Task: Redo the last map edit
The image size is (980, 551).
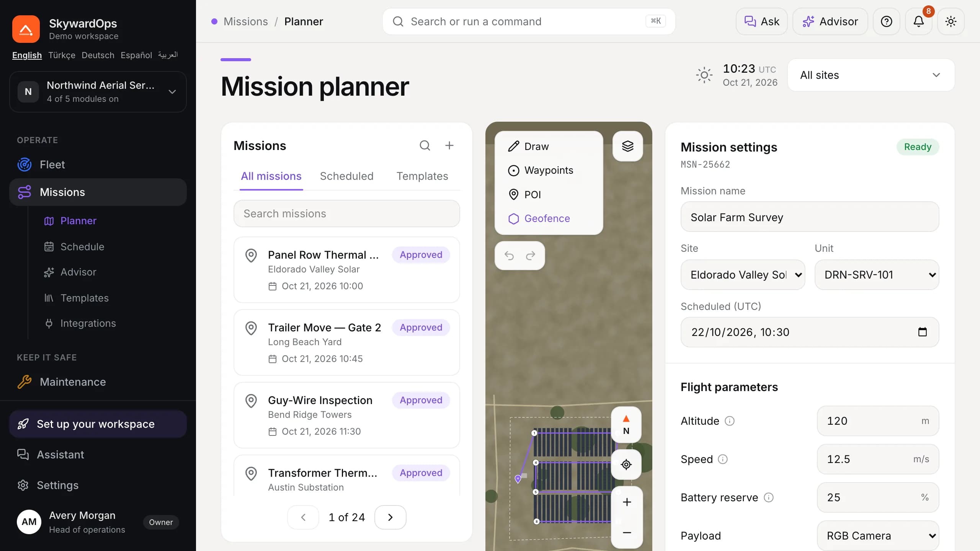Action: 531,255
